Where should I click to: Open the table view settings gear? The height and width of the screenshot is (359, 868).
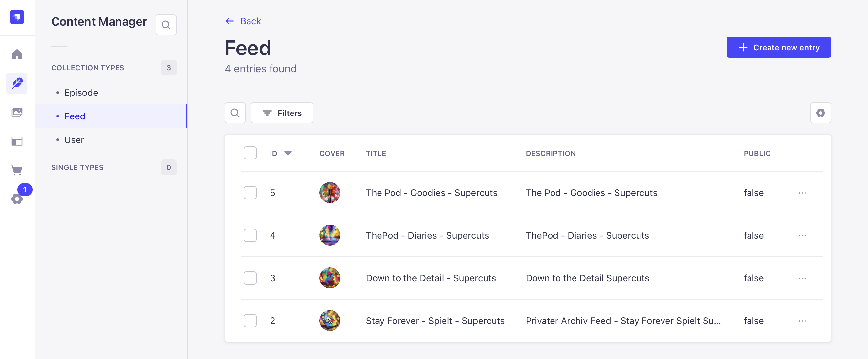point(820,113)
